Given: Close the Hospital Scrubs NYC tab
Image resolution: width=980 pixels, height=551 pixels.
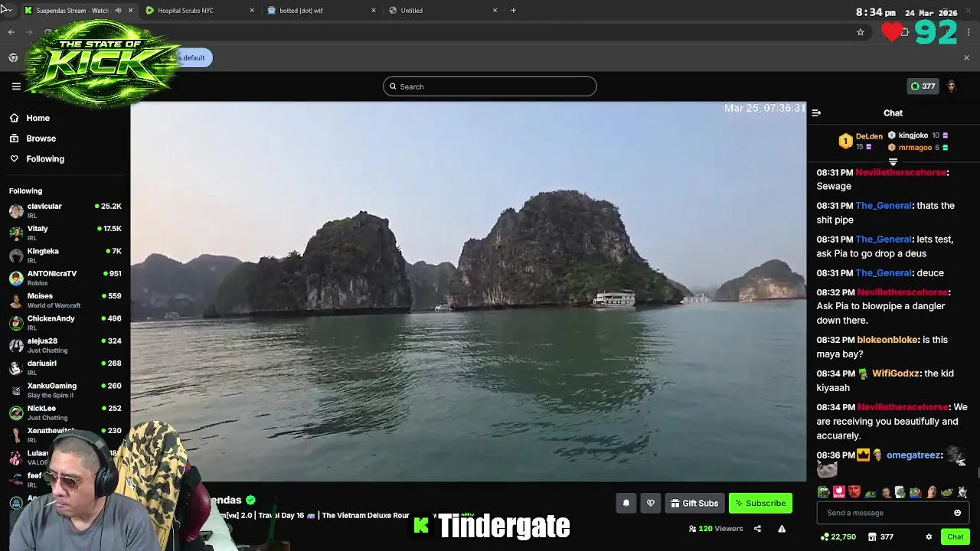Looking at the screenshot, I should 252,11.
